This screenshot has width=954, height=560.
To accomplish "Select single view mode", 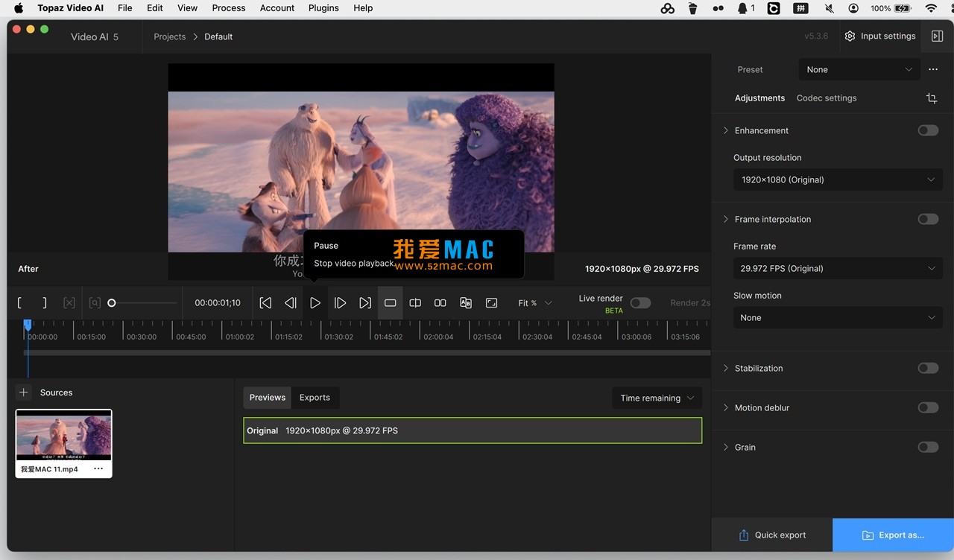I will 390,303.
